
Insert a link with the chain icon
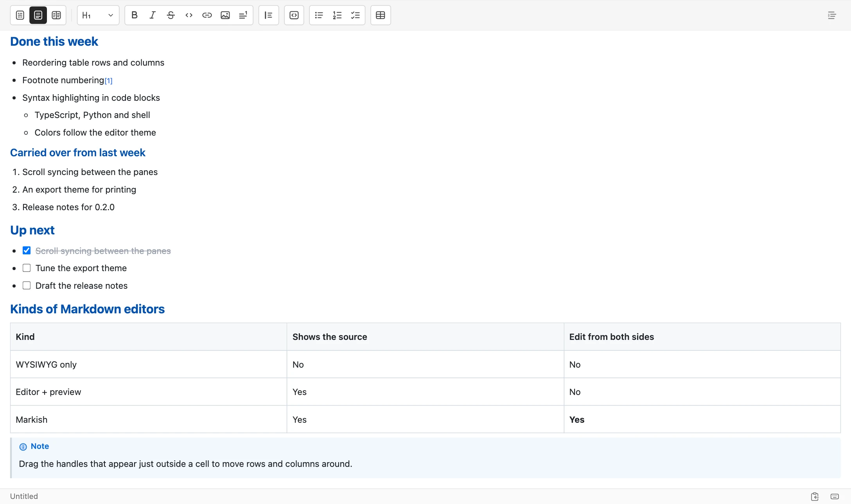[x=207, y=15]
